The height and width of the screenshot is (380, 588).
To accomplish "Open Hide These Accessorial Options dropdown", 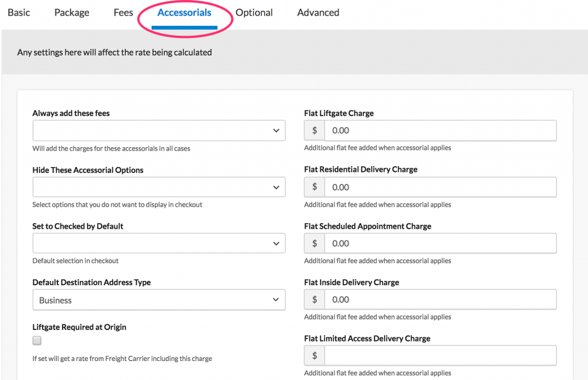I will coord(158,187).
